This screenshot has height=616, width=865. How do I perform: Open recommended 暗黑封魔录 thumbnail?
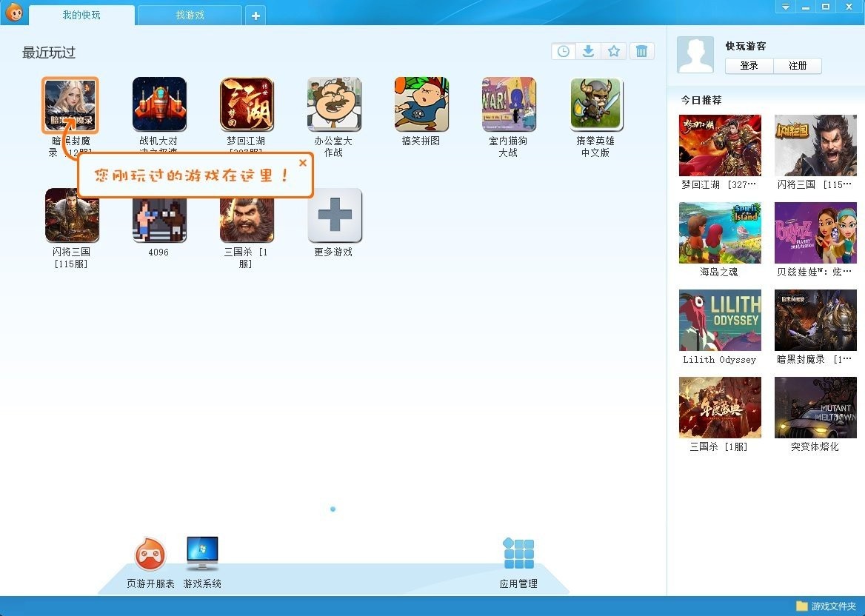(x=815, y=321)
